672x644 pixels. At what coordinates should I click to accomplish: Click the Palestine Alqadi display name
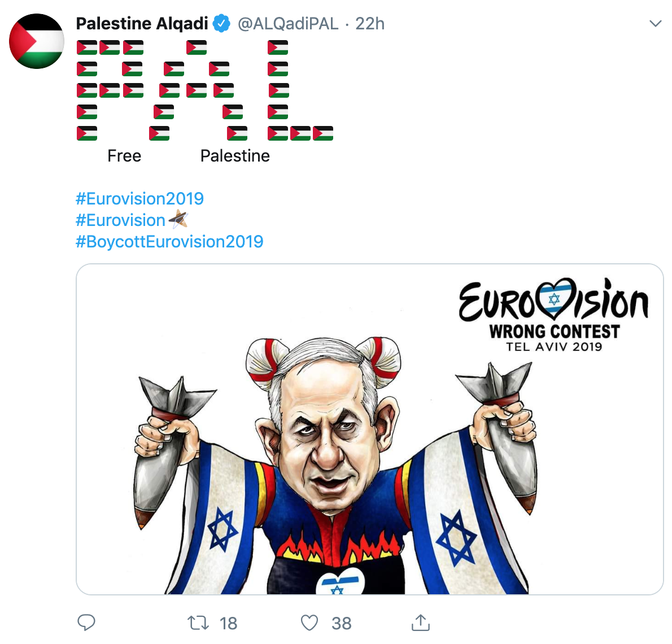(x=142, y=24)
